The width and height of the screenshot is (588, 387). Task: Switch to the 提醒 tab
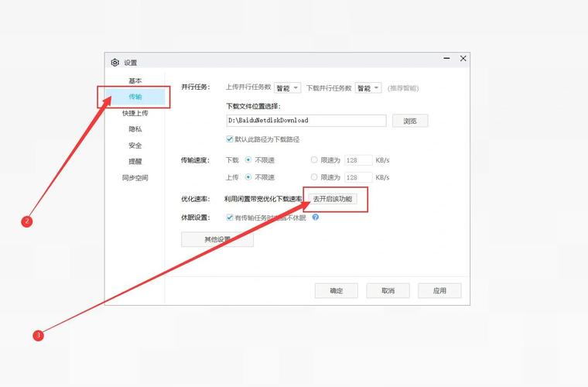(135, 161)
